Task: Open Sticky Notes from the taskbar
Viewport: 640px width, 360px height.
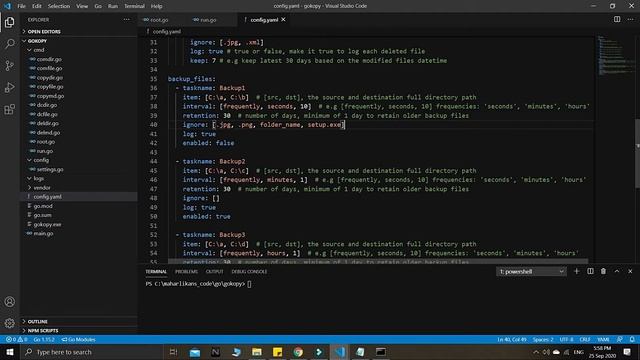Action: coord(277,352)
